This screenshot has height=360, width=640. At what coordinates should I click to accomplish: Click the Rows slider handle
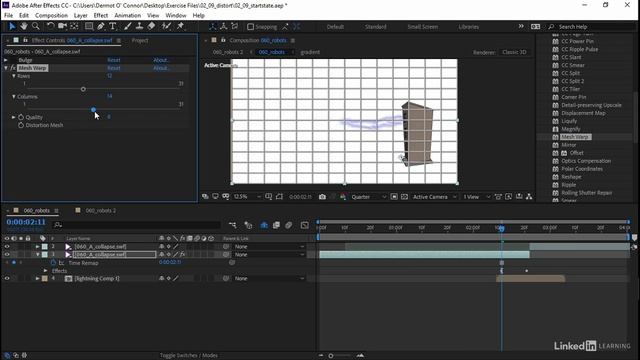pyautogui.click(x=83, y=89)
